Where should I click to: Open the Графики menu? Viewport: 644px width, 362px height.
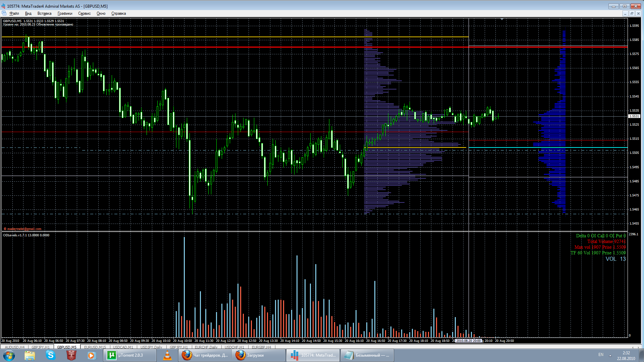coord(65,13)
